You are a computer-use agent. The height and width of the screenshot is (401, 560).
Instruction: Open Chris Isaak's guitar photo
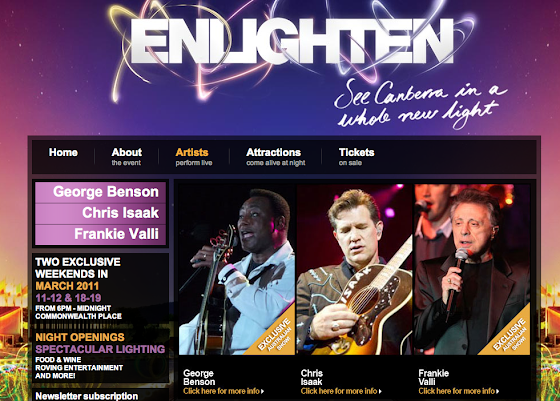pos(355,269)
